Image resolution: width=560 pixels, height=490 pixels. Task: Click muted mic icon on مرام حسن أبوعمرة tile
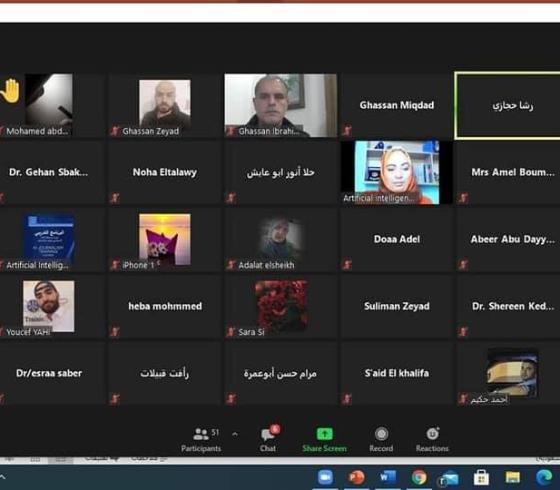(231, 398)
